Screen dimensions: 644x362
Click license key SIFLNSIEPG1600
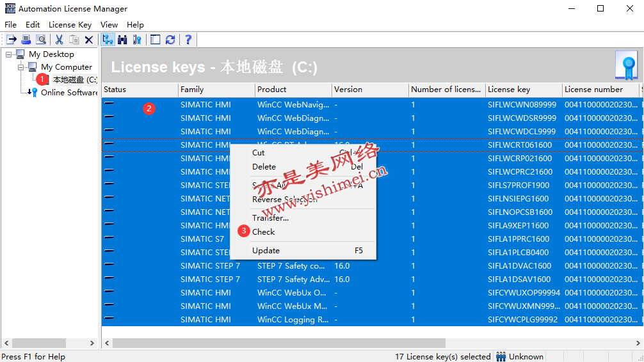coord(519,199)
